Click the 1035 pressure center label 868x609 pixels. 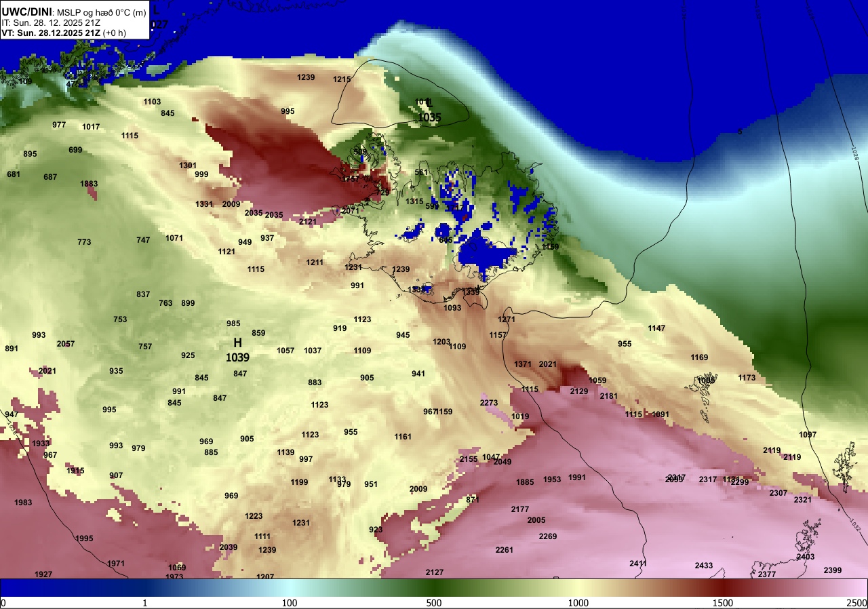click(x=429, y=117)
